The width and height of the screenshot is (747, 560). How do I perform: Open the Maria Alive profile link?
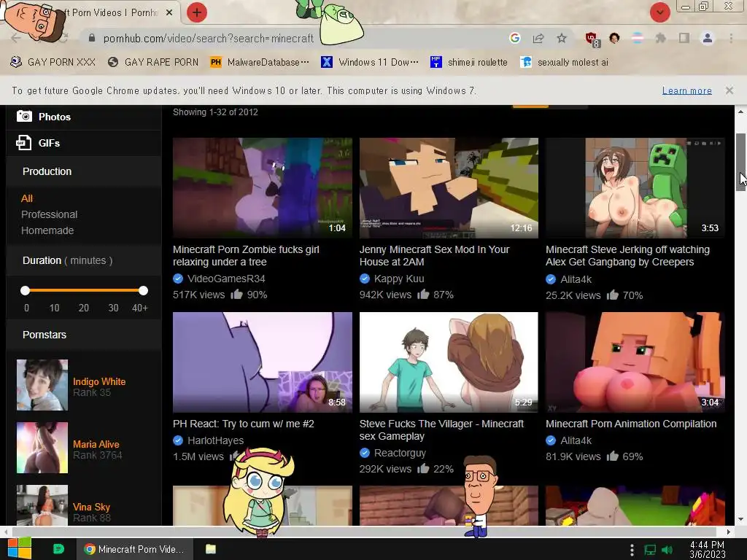pyautogui.click(x=96, y=444)
